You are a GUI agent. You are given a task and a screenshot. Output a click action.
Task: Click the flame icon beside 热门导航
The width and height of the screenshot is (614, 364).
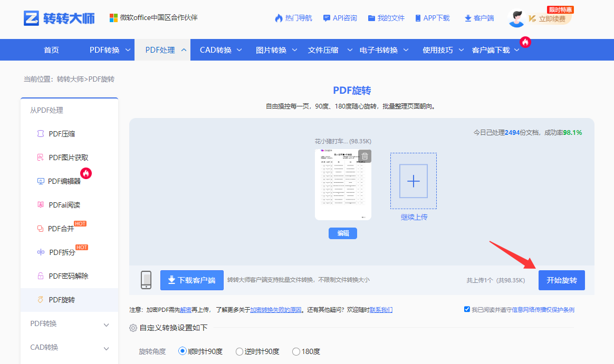(x=279, y=18)
